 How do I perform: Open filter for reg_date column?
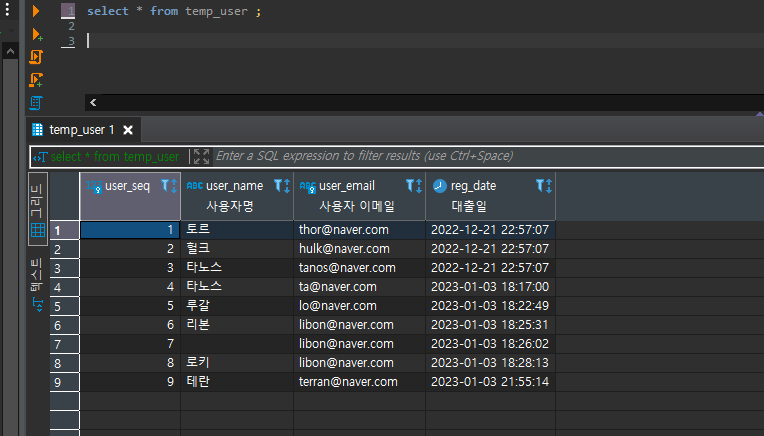[540, 185]
